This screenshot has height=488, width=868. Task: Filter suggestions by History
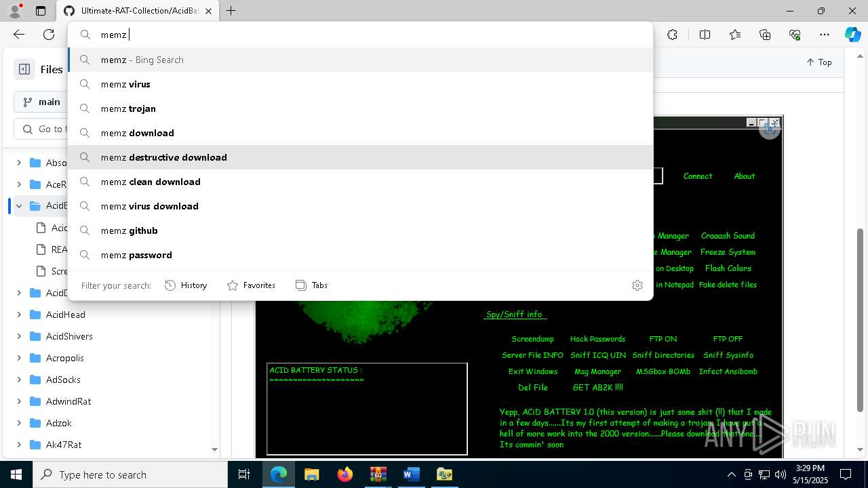[x=186, y=285]
